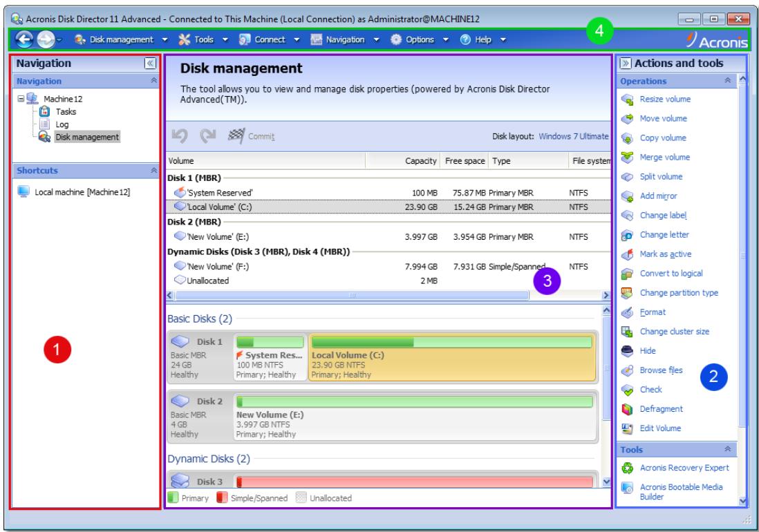Select System Res... partition block on Disk 1
This screenshot has height=532, width=759.
pyautogui.click(x=270, y=357)
